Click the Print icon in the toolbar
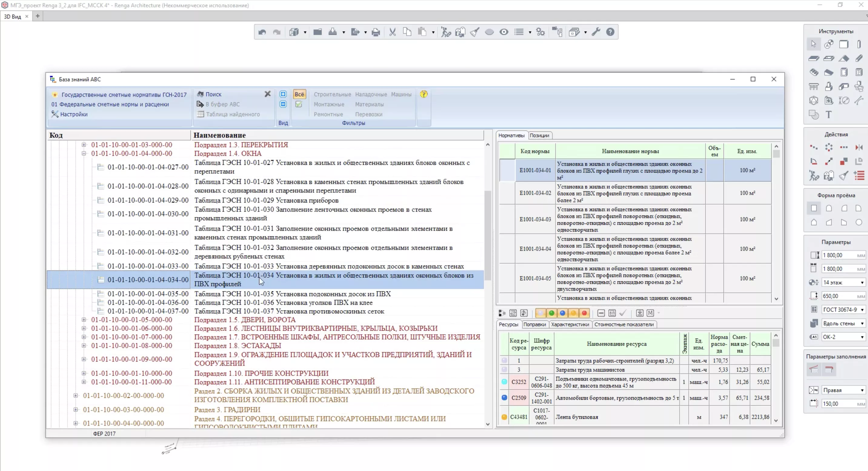 (x=376, y=32)
